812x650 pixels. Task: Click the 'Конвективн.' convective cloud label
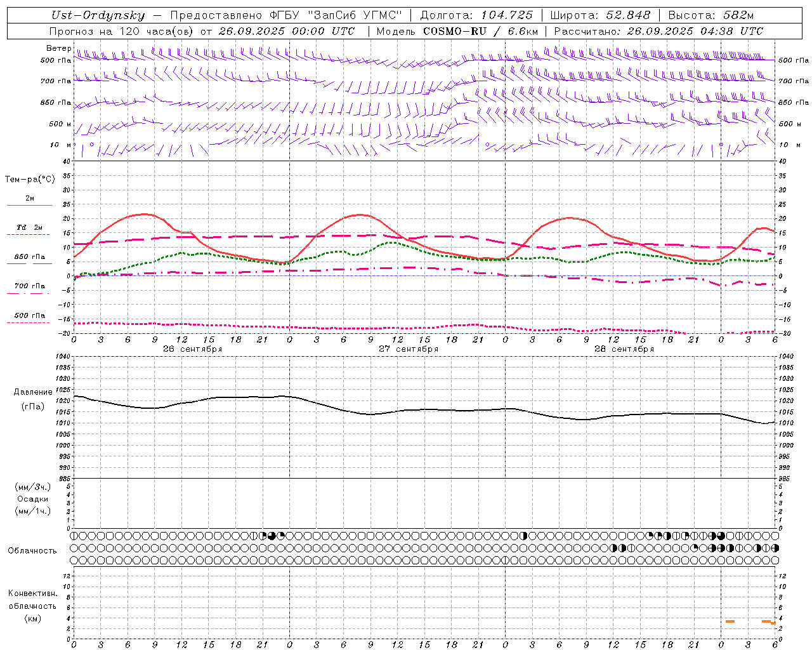33,594
